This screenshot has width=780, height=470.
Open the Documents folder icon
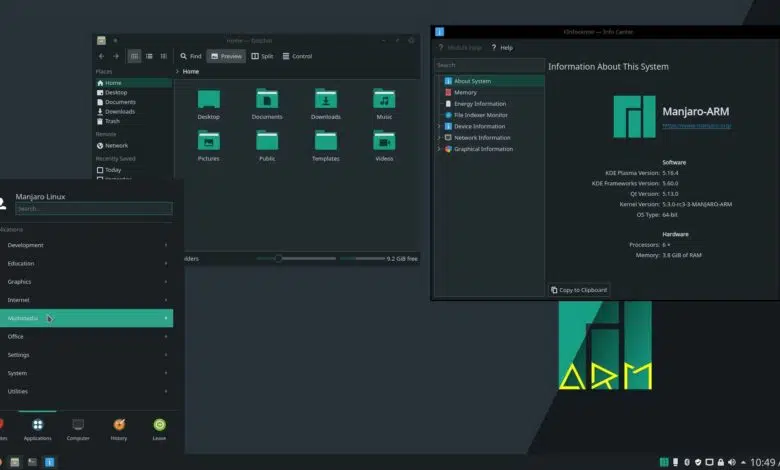click(x=267, y=104)
